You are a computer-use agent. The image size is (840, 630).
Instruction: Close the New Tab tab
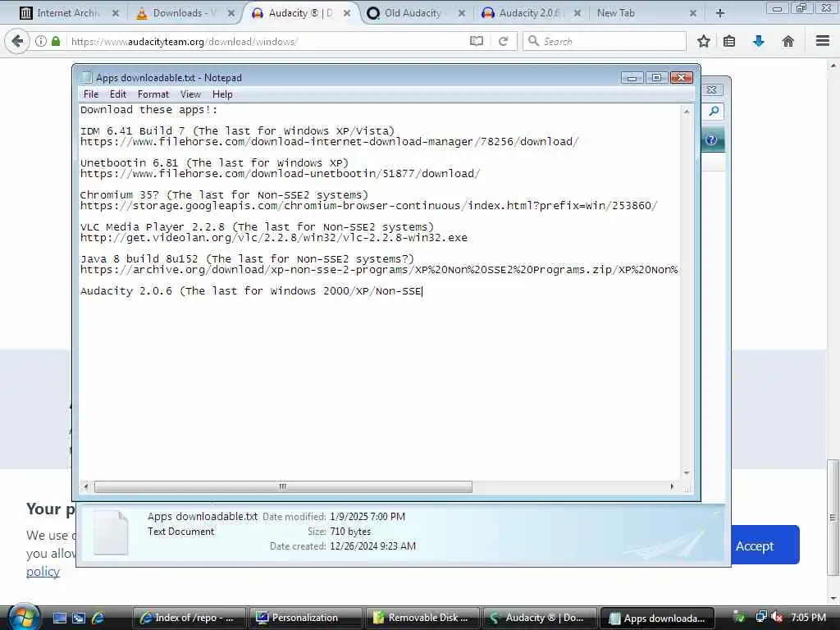tap(692, 13)
